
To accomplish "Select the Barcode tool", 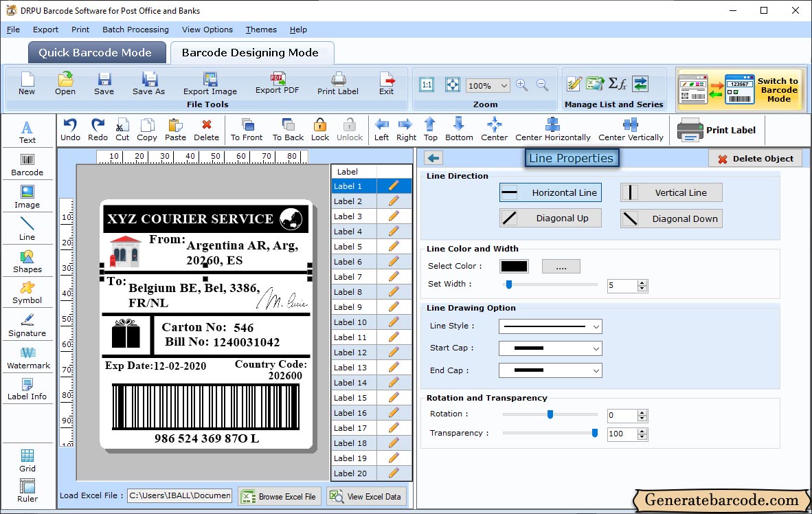I will 27,165.
